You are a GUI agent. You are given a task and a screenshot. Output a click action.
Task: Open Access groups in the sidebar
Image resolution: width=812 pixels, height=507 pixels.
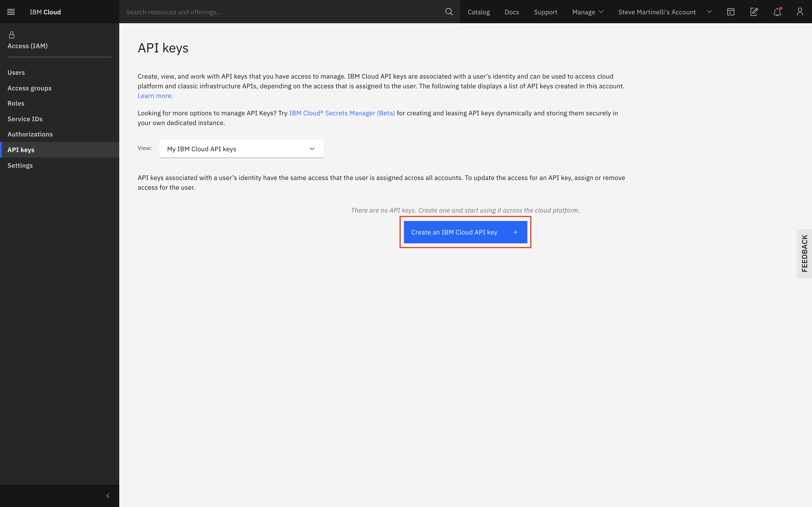click(x=30, y=88)
